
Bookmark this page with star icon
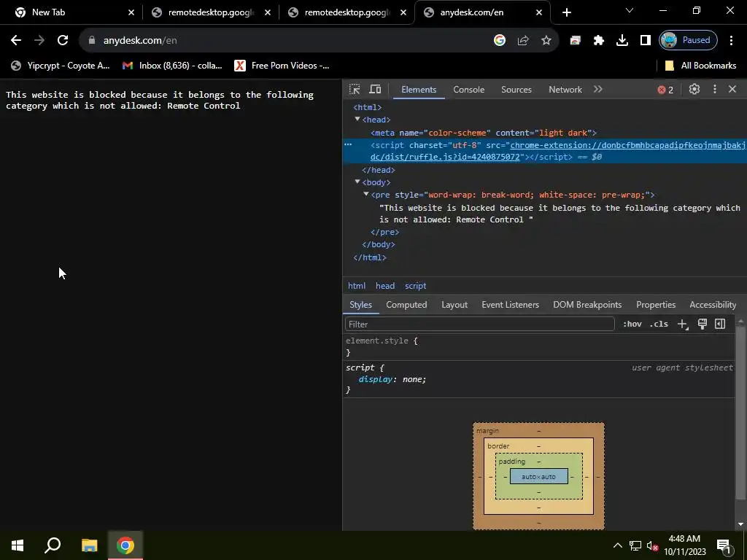pos(546,41)
